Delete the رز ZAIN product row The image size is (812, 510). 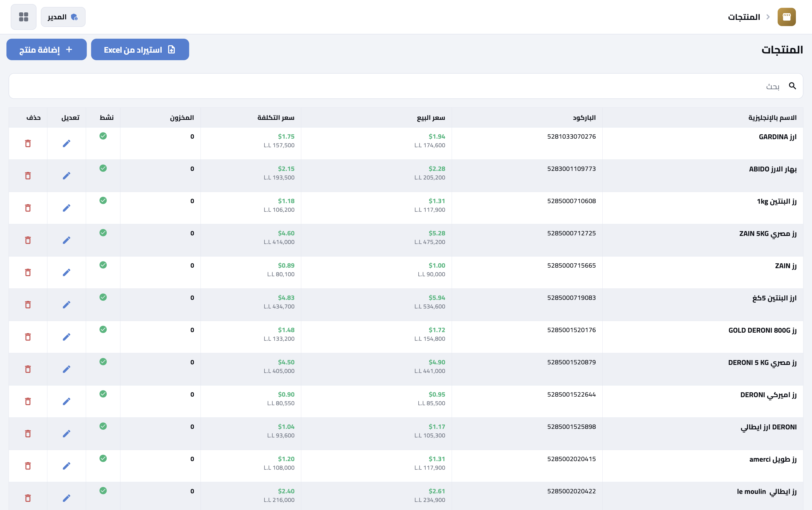pyautogui.click(x=28, y=272)
